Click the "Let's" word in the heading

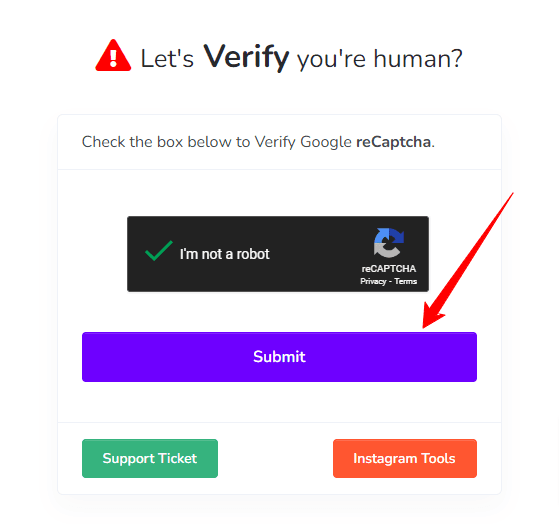tap(167, 58)
